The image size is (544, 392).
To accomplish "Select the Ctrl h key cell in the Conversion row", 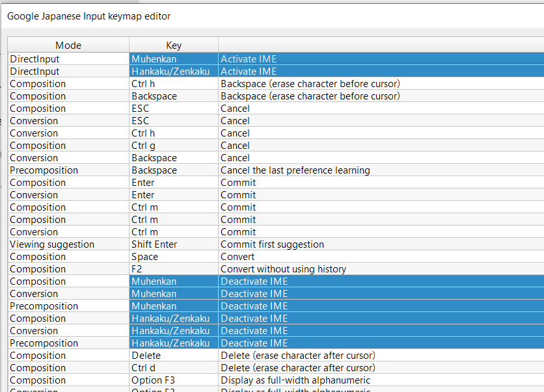I will point(174,133).
